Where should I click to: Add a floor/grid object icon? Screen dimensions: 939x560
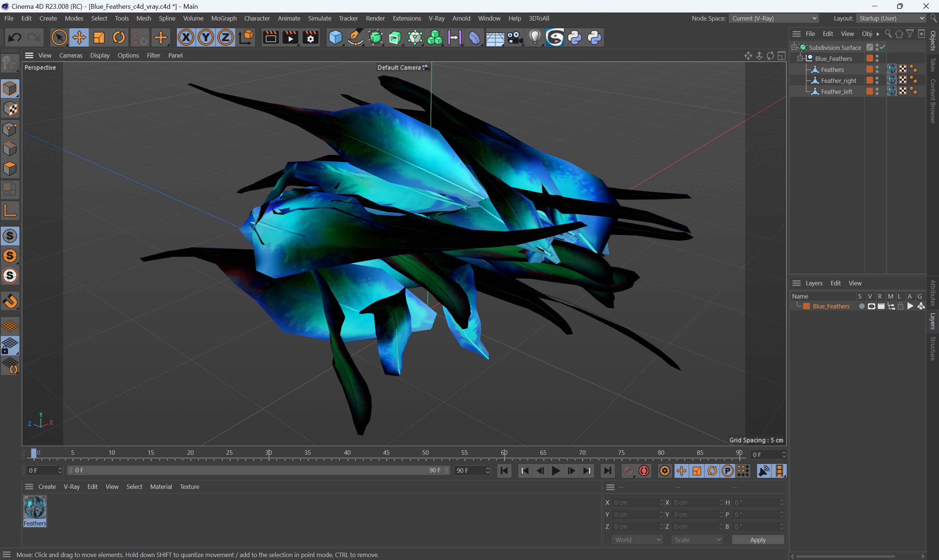[495, 37]
